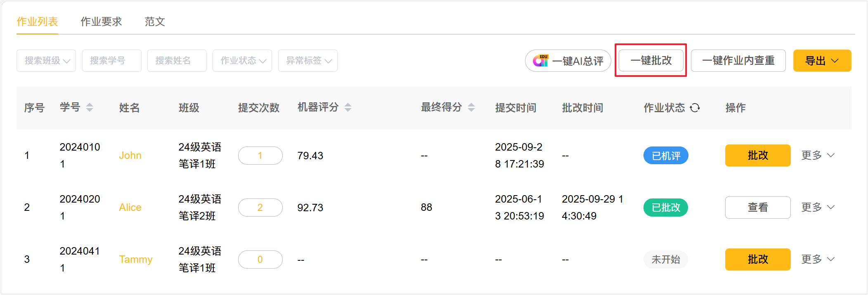Image resolution: width=868 pixels, height=295 pixels.
Task: Focus the 搜索学号 input field
Action: click(112, 61)
